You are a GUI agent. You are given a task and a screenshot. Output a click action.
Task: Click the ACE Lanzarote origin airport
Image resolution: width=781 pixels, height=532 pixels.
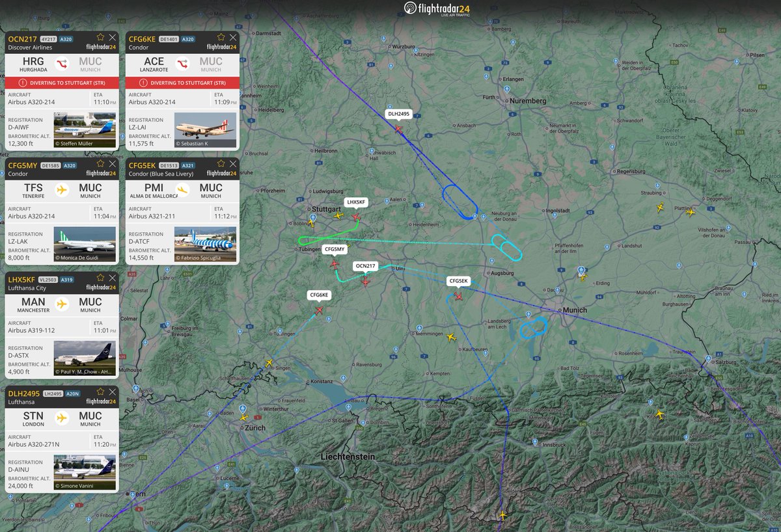(x=154, y=64)
